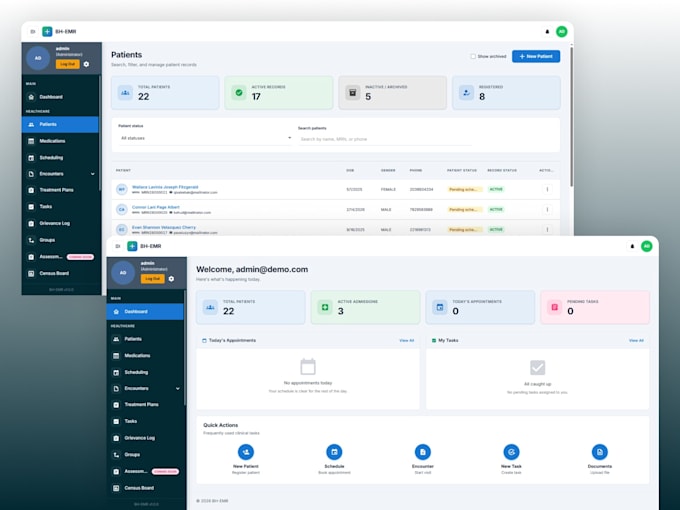Click Grievance Log icon in Patients window

pos(31,223)
